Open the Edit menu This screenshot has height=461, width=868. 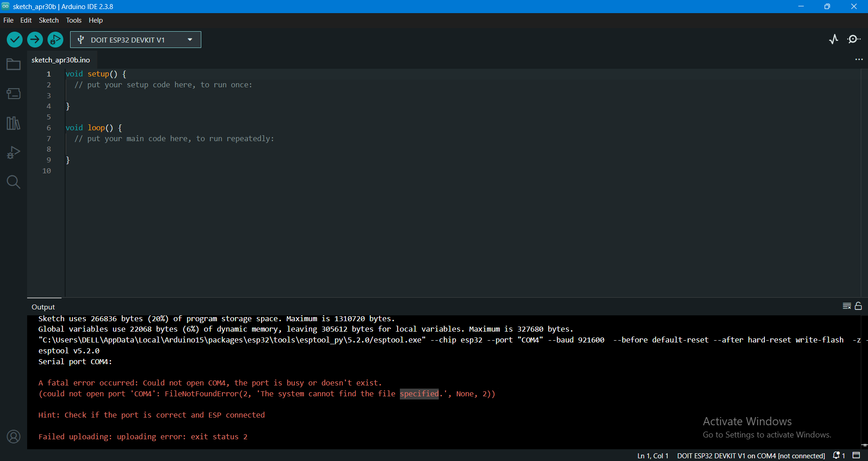click(x=26, y=20)
